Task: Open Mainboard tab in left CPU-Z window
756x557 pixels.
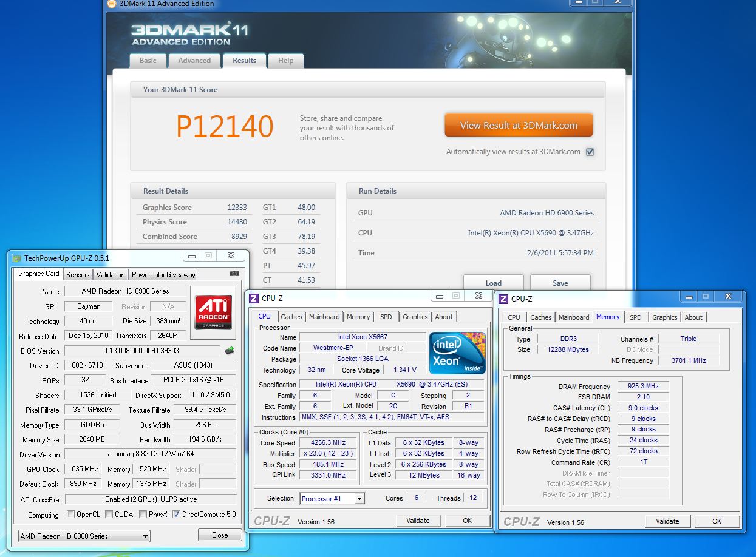Action: tap(324, 317)
